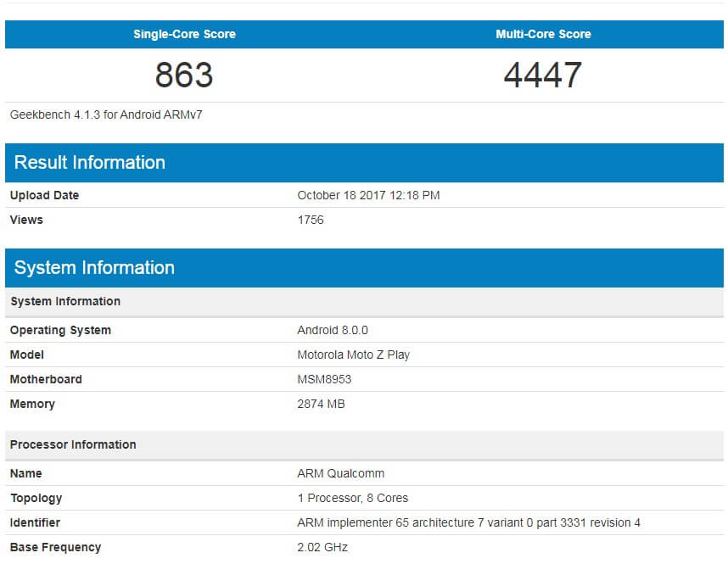728x564 pixels.
Task: Click the 2.02 GHz base frequency value
Action: [322, 547]
